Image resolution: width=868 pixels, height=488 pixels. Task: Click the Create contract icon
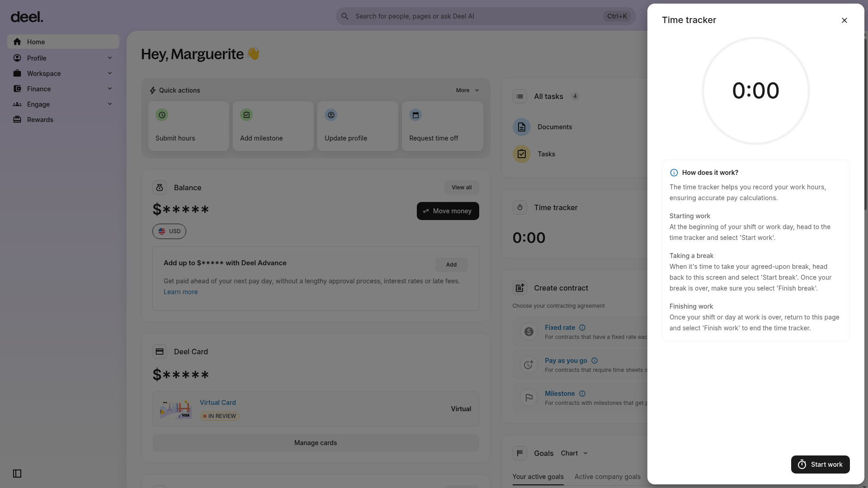[x=520, y=288]
